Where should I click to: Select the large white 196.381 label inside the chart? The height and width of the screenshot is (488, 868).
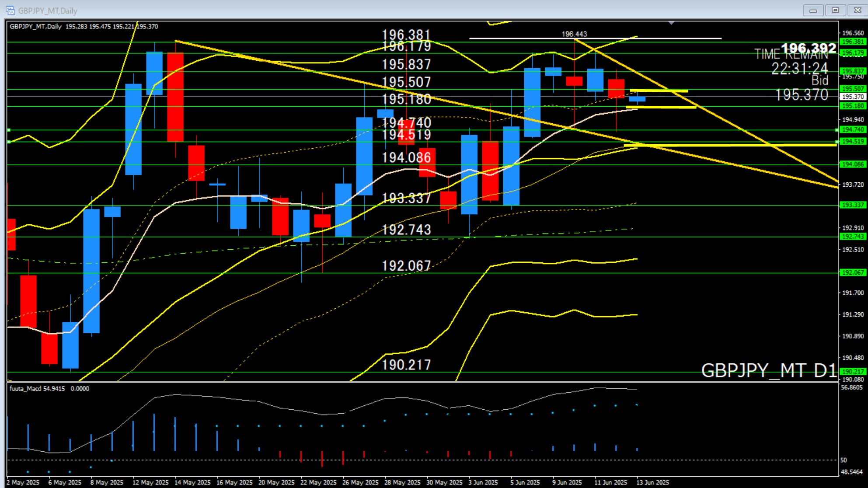[406, 34]
